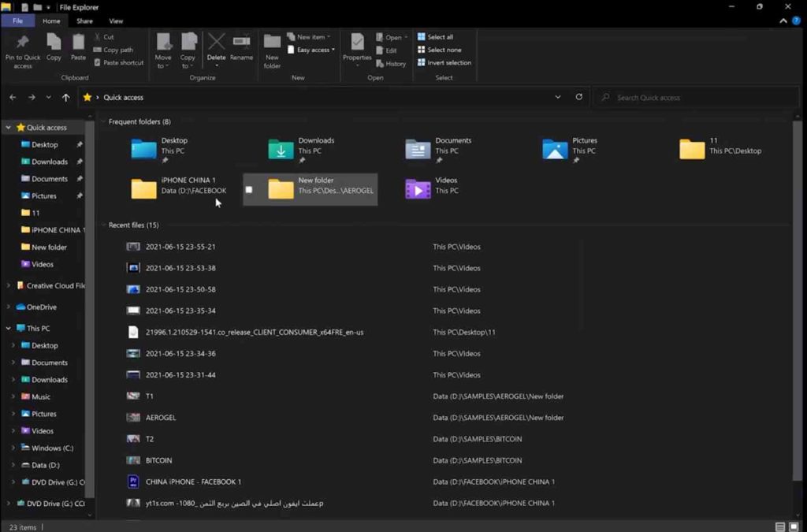Open the Move to menu
807x532 pixels.
pos(163,51)
